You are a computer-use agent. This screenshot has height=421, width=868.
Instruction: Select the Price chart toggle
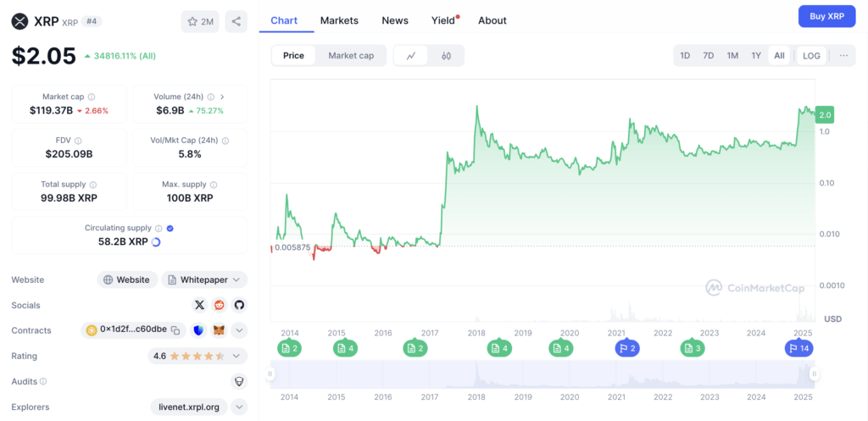[x=293, y=55]
